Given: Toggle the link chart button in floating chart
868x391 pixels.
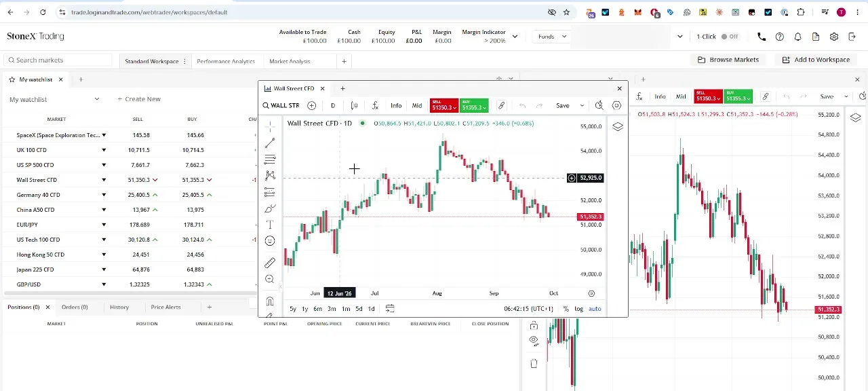Looking at the screenshot, I should [501, 105].
